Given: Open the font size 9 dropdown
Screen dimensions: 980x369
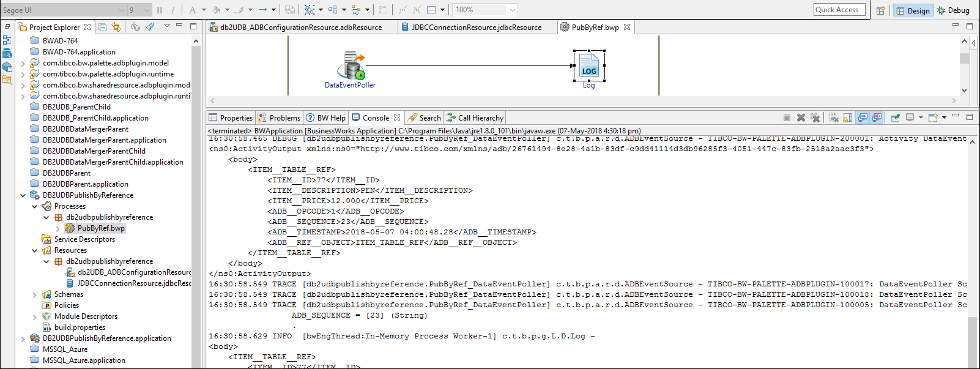Looking at the screenshot, I should click(x=146, y=10).
